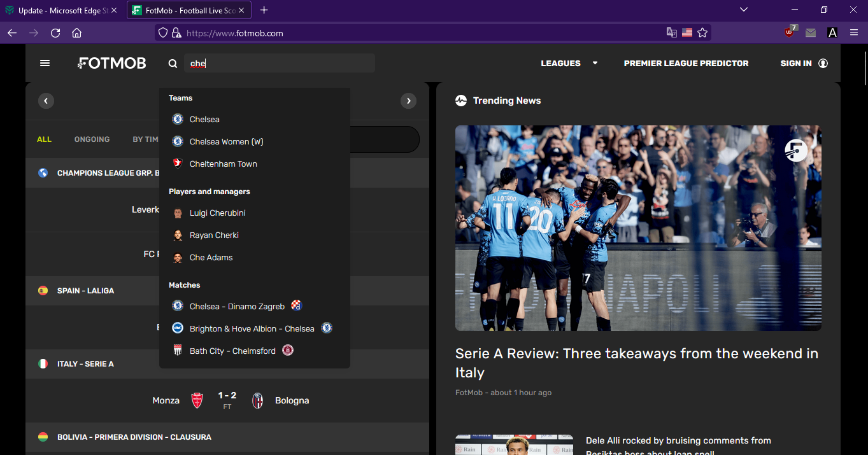Image resolution: width=868 pixels, height=455 pixels.
Task: Close the FotMob browser tab
Action: point(241,10)
